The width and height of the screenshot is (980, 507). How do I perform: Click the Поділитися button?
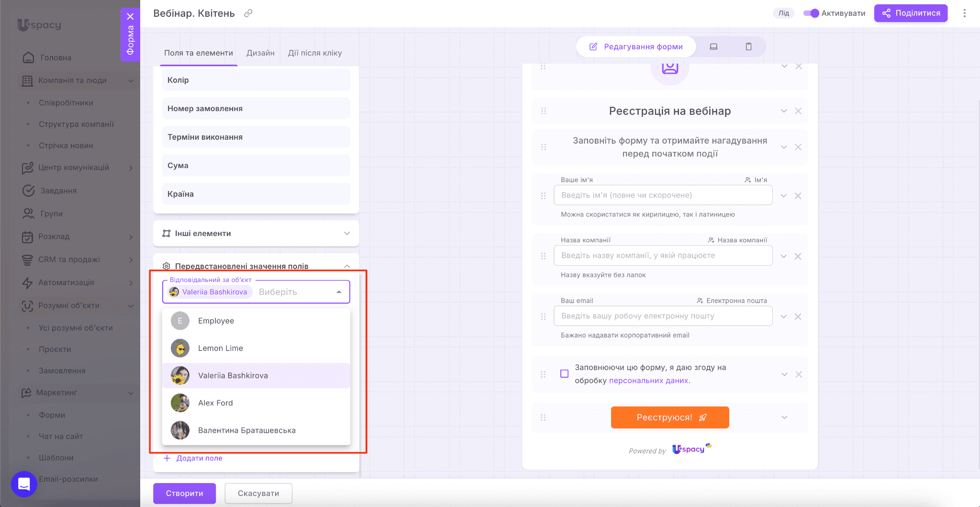[911, 13]
